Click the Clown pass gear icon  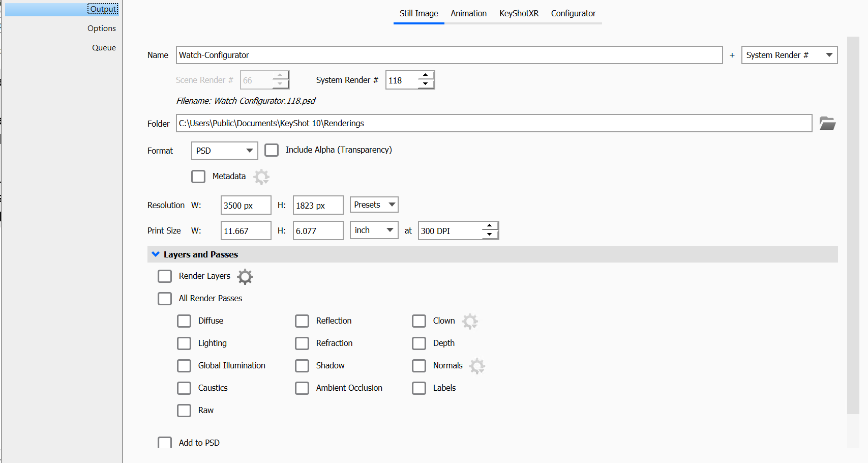[x=470, y=321]
